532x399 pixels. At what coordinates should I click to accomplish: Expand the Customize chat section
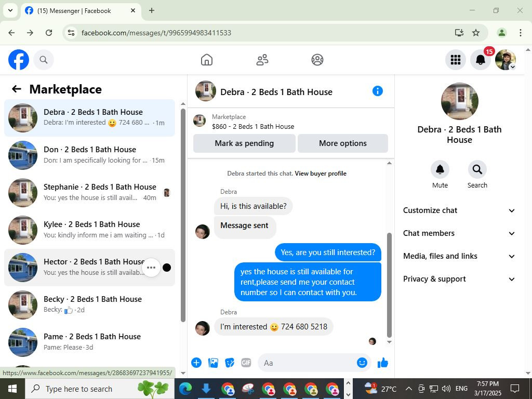pyautogui.click(x=459, y=210)
